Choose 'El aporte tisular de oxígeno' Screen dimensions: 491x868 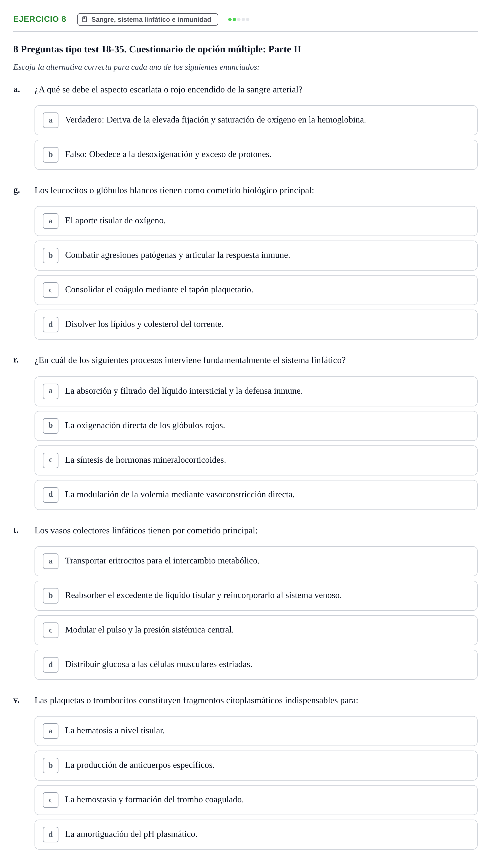coord(256,221)
